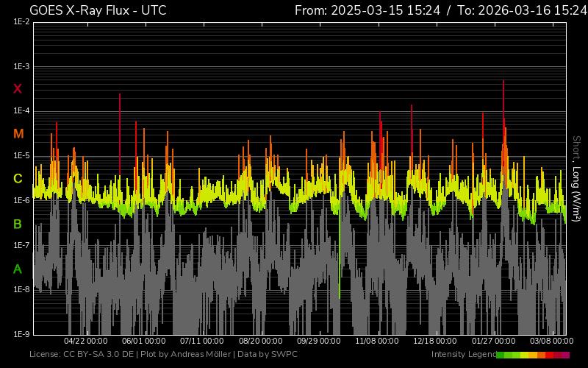588x368 pixels.
Task: Click the green A flare class label
Action: 18,269
